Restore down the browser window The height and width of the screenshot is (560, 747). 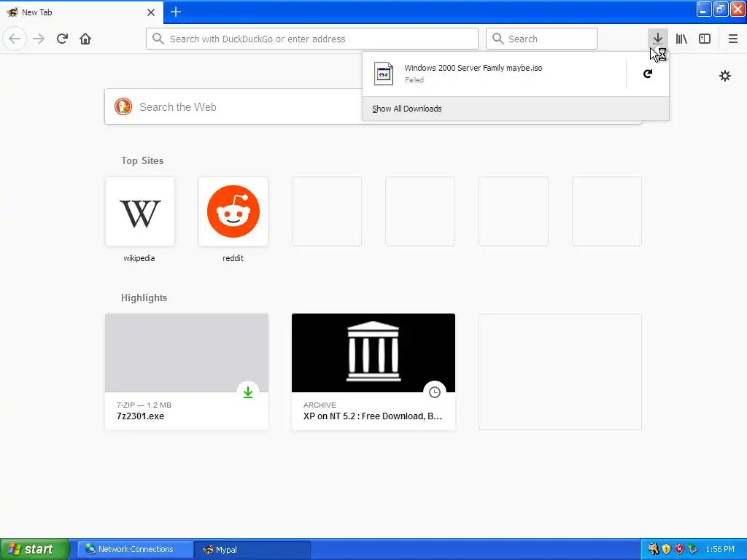[x=720, y=9]
